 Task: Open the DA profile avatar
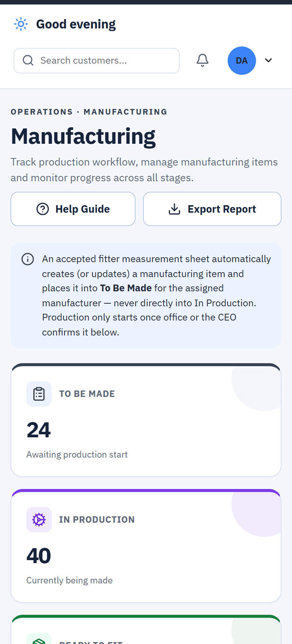(x=242, y=61)
